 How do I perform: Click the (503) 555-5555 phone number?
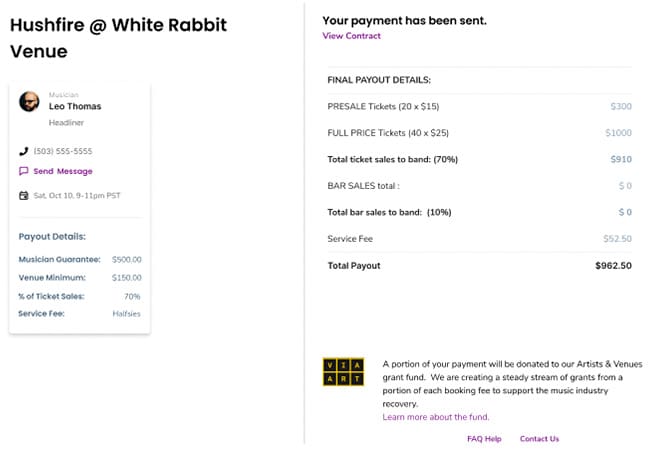(x=63, y=151)
